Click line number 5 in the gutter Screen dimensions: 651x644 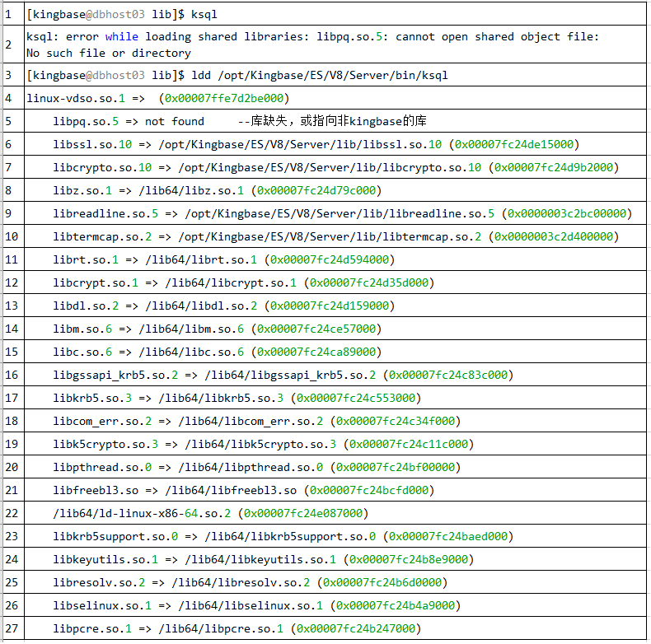pos(8,122)
